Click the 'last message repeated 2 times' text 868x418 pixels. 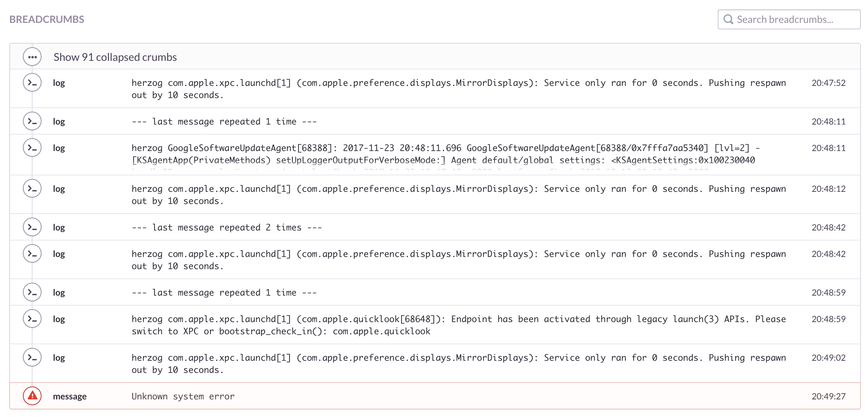226,228
